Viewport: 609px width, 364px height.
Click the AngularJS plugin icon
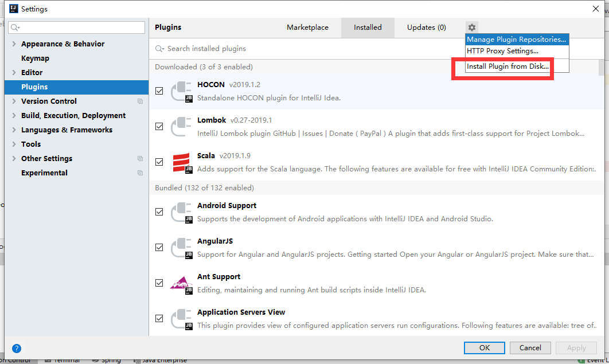coord(182,248)
